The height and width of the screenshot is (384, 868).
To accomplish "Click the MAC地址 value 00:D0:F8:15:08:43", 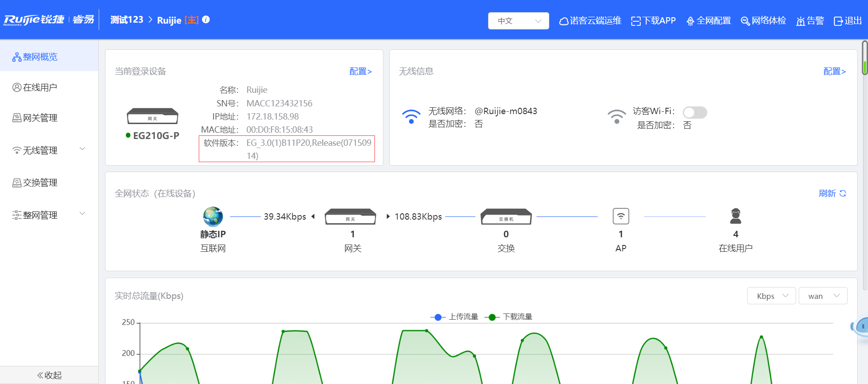I will [279, 130].
